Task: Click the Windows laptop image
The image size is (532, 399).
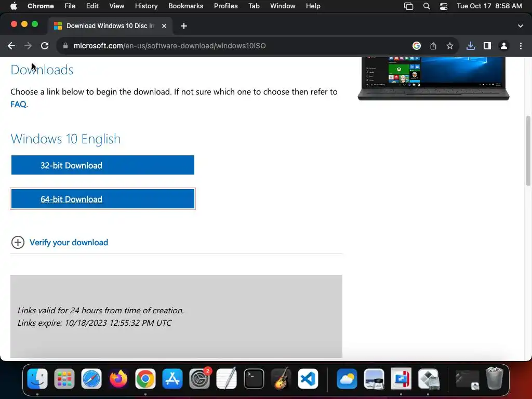Action: pos(434,78)
